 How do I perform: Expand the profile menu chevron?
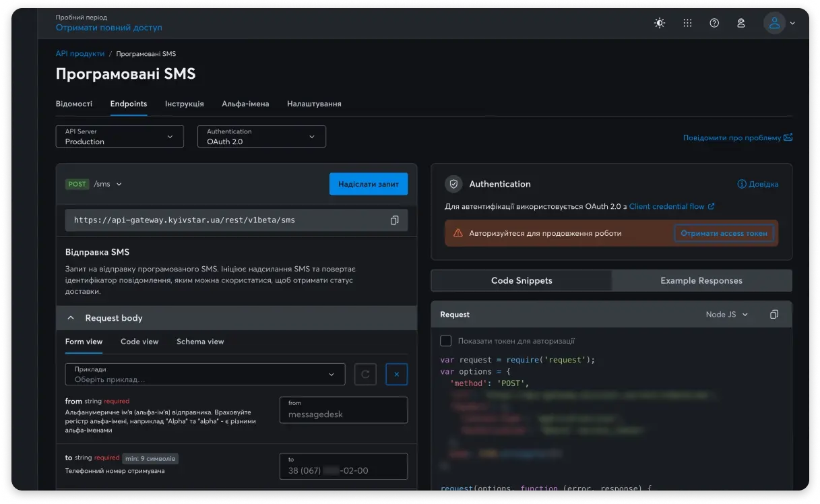click(x=792, y=23)
